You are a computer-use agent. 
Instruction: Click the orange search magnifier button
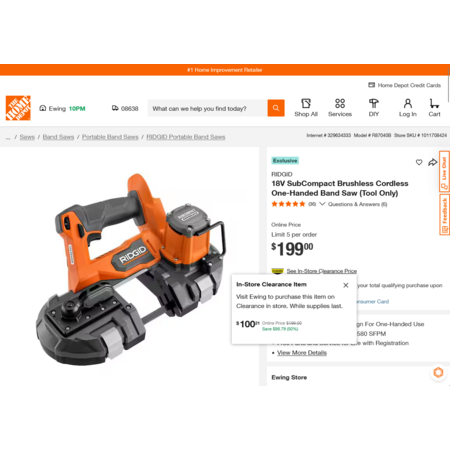point(276,108)
